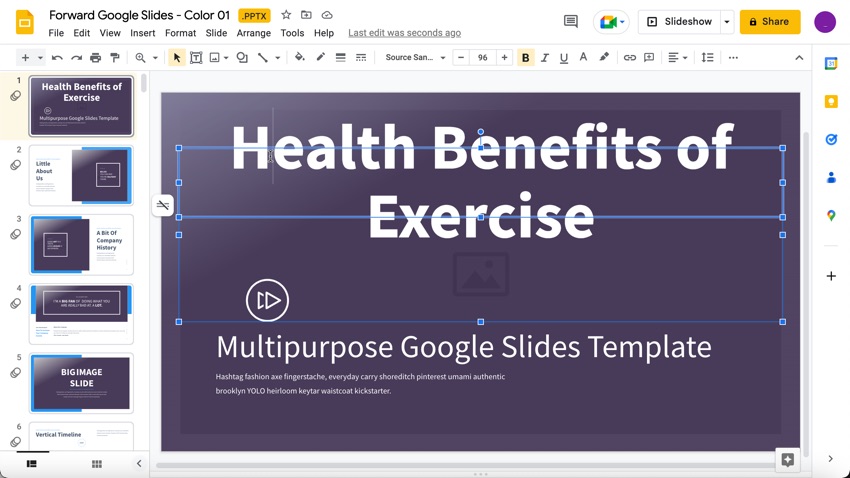Open the File menu
850x478 pixels.
pyautogui.click(x=56, y=33)
